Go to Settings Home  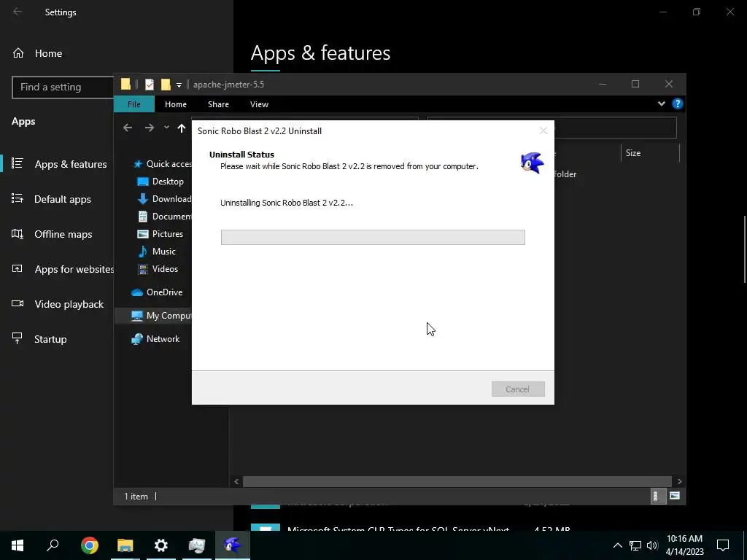(48, 53)
